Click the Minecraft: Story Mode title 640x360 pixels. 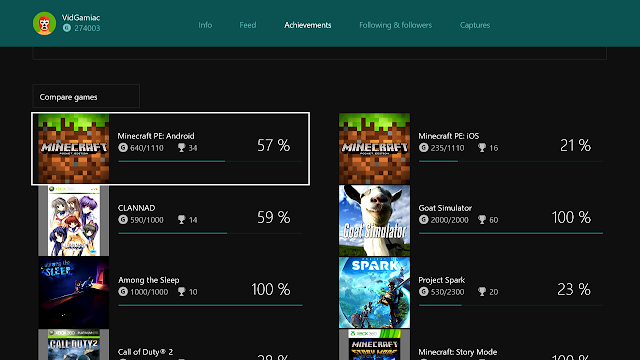(458, 352)
